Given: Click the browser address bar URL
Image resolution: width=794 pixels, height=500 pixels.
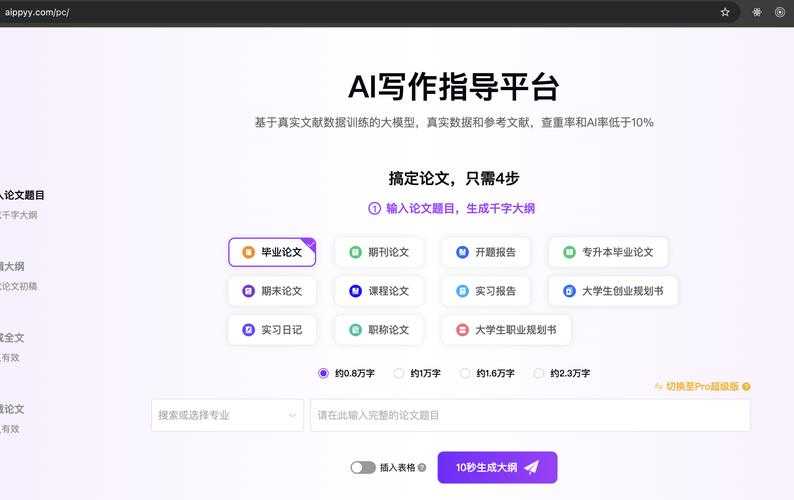Looking at the screenshot, I should [36, 12].
